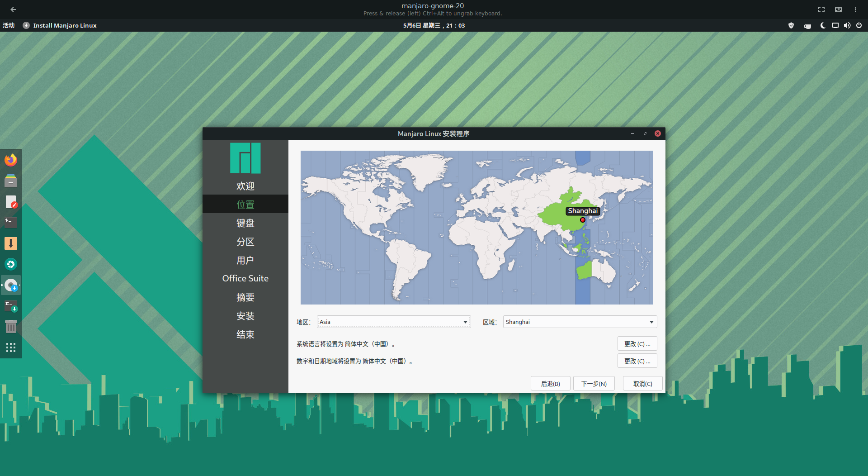Click the 下一步(N) next button
Screen dimensions: 868x476
tap(594, 384)
